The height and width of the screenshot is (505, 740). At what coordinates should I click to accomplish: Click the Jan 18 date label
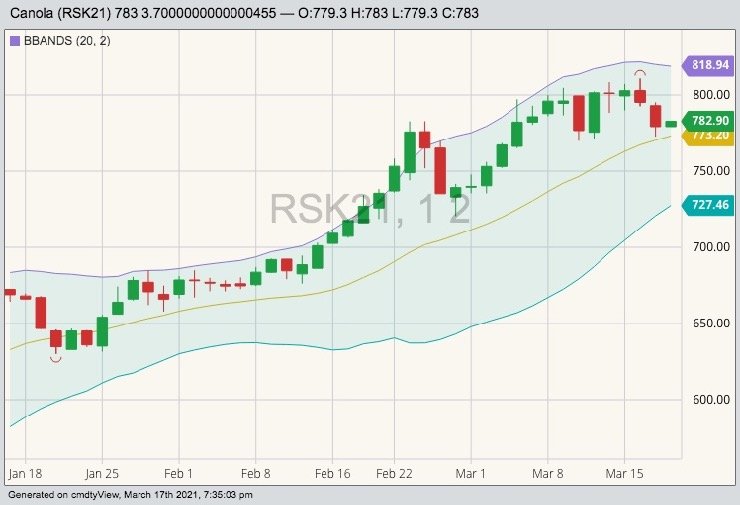25,473
